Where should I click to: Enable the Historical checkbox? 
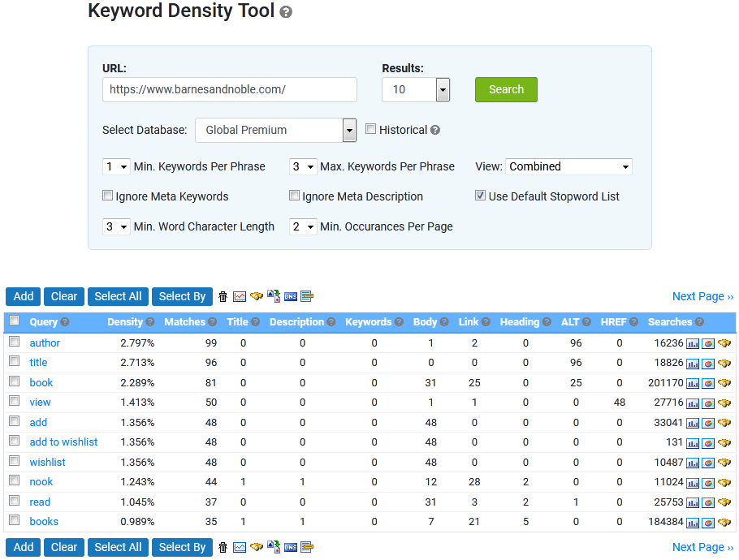pyautogui.click(x=370, y=129)
